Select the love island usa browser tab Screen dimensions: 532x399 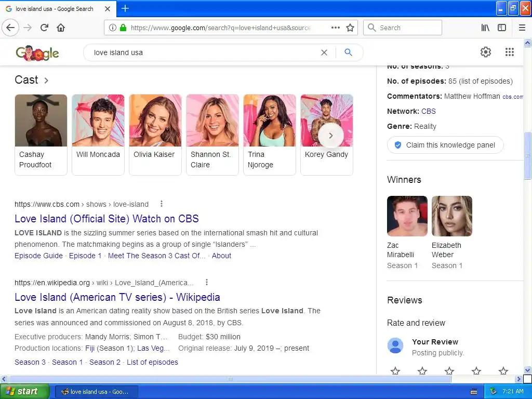click(x=58, y=9)
